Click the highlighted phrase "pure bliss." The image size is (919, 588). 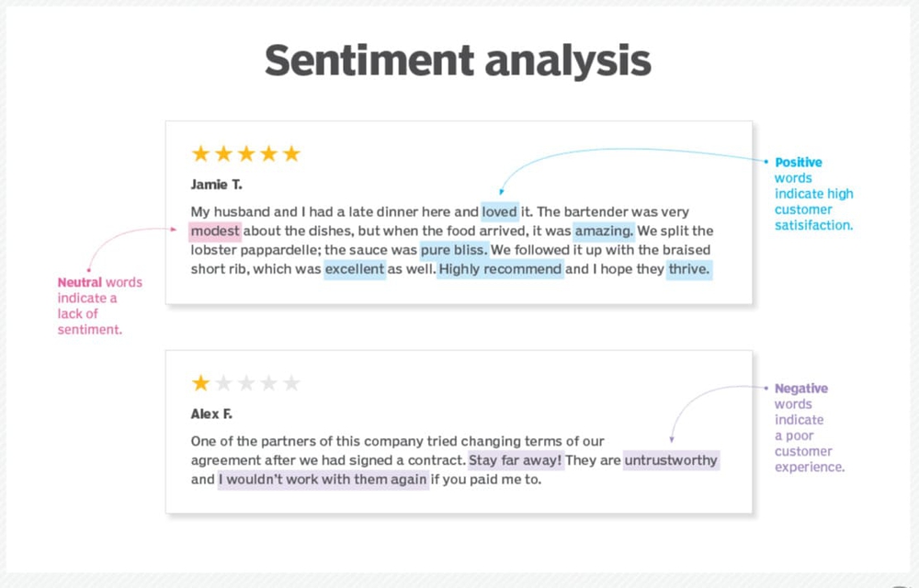pos(453,250)
